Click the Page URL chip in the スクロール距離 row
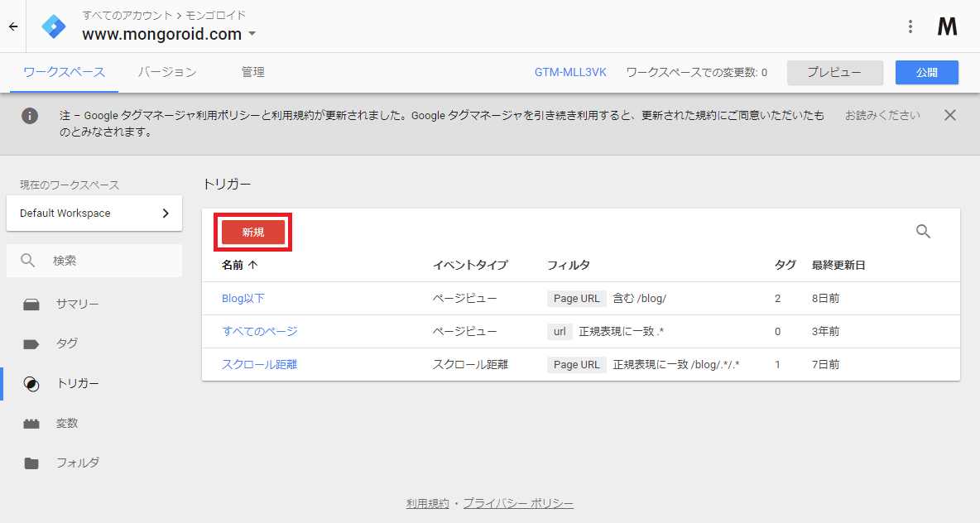Screen dimensions: 980x523 [576, 365]
